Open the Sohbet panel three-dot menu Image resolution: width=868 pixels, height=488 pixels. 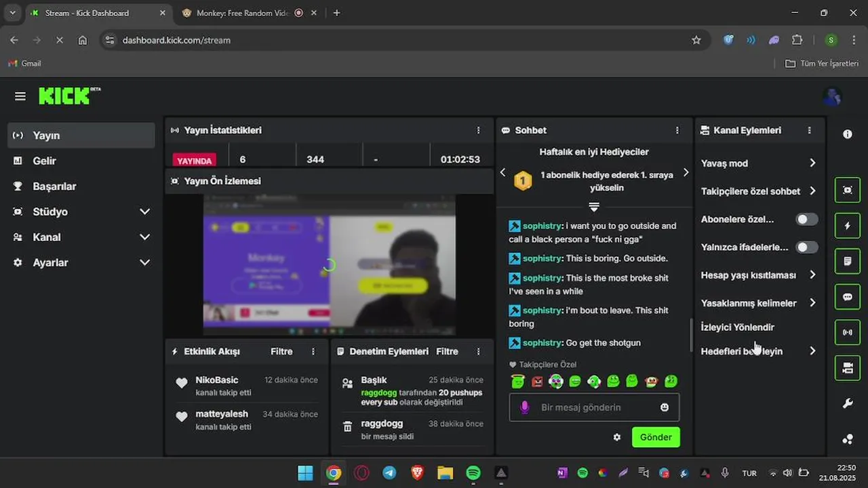pos(677,130)
